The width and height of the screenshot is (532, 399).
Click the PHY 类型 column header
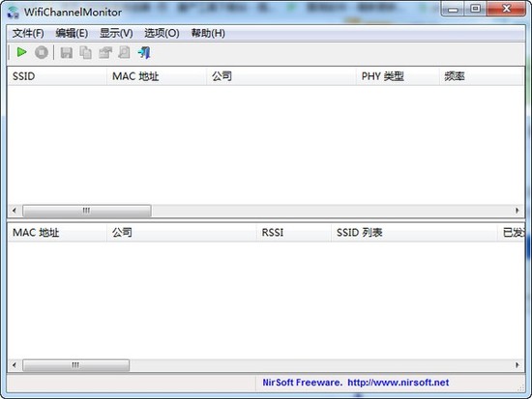pos(398,76)
